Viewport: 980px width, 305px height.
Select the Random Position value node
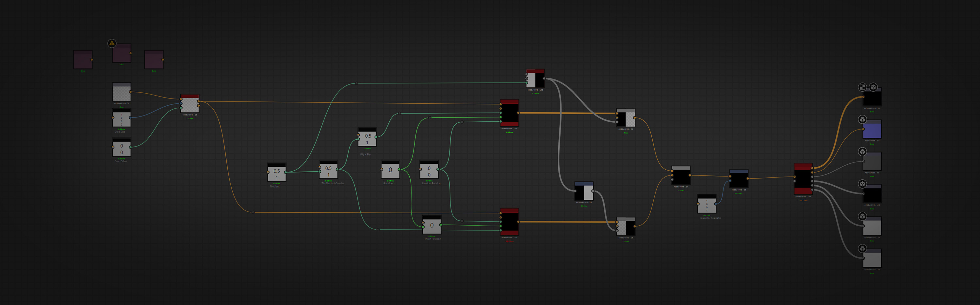pos(429,169)
